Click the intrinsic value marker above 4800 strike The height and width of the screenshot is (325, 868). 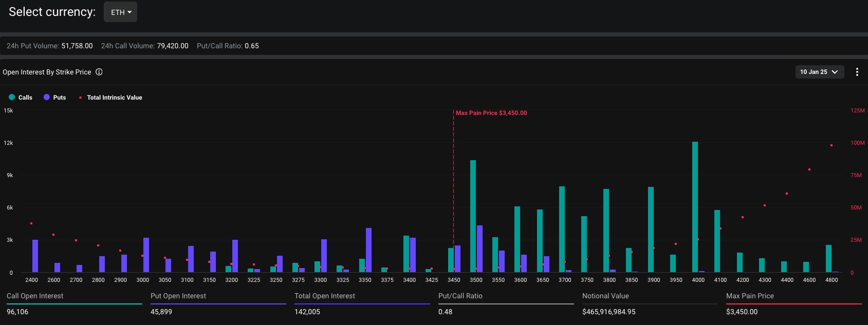coord(832,145)
